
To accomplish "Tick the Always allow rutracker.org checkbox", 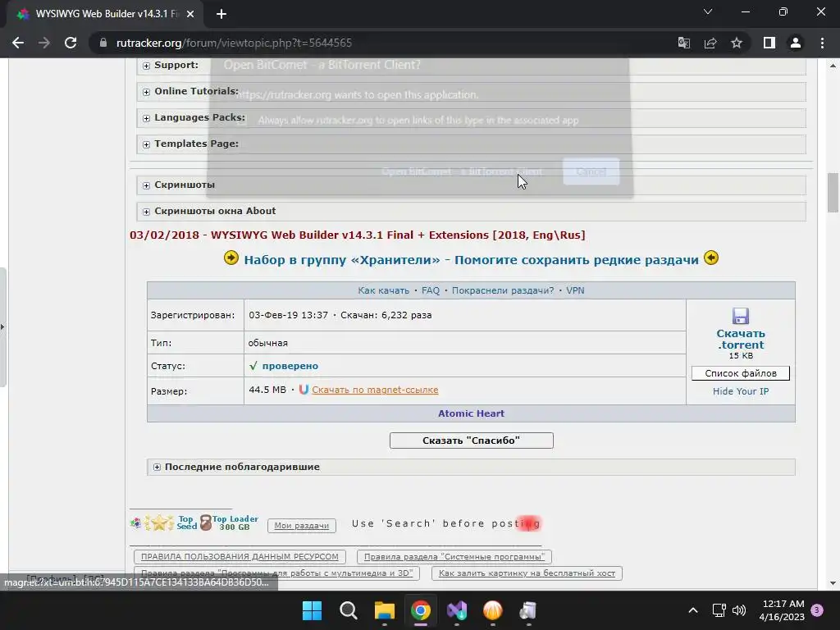I will 242,121.
